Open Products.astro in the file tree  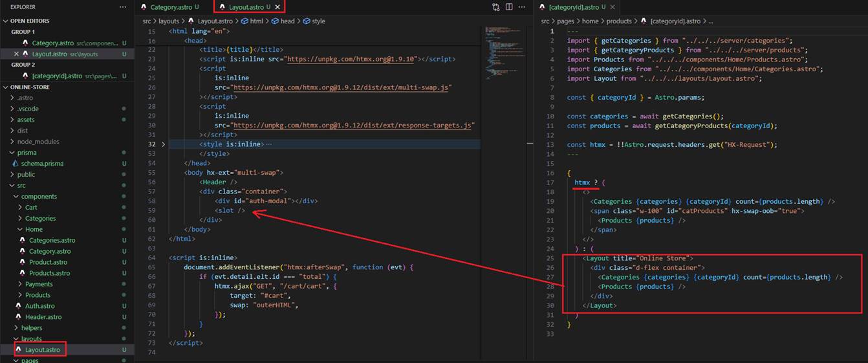point(50,273)
